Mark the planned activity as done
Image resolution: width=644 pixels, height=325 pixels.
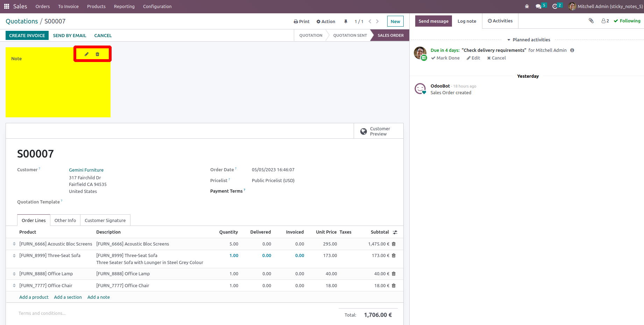click(445, 58)
